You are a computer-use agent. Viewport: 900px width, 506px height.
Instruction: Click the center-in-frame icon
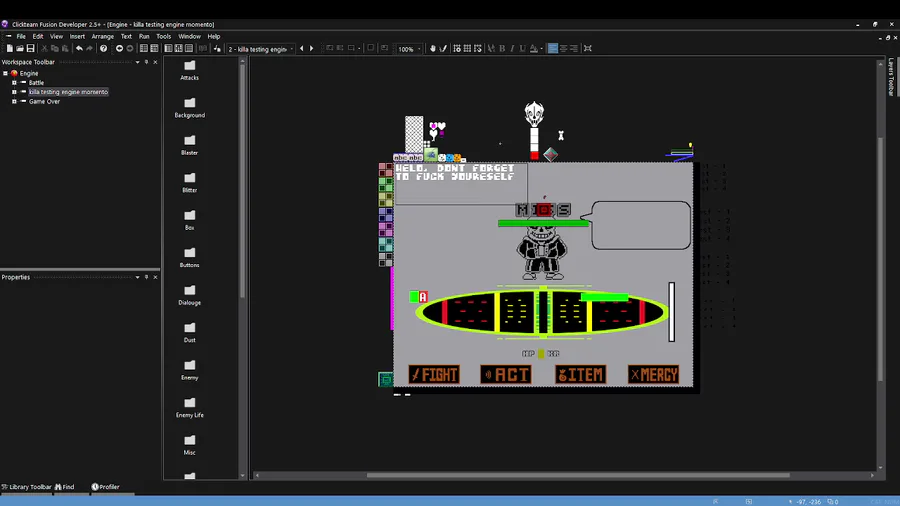click(x=588, y=49)
